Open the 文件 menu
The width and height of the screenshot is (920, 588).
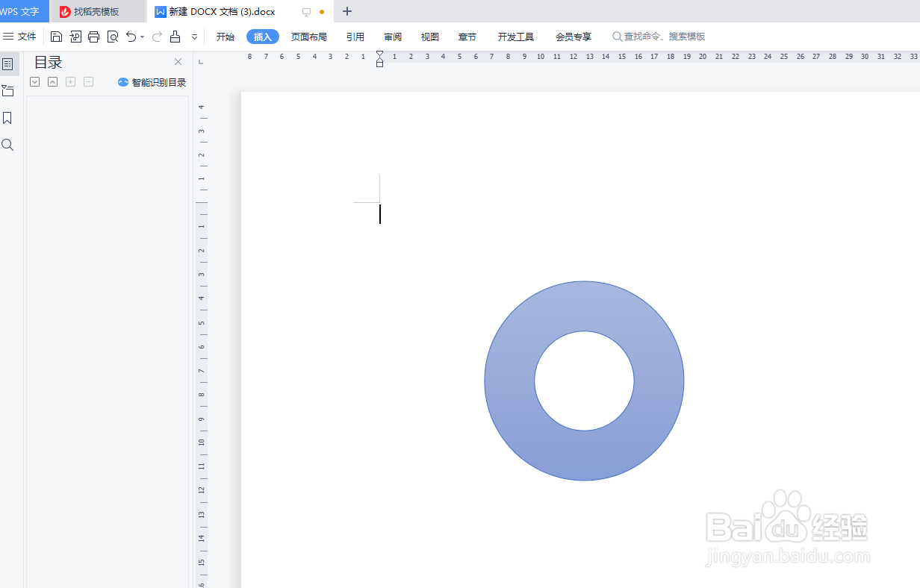point(22,36)
